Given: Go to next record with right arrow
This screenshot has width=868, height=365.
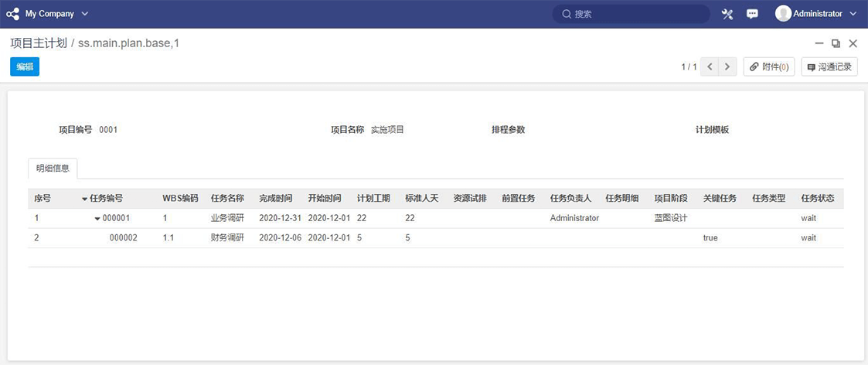Looking at the screenshot, I should point(727,67).
